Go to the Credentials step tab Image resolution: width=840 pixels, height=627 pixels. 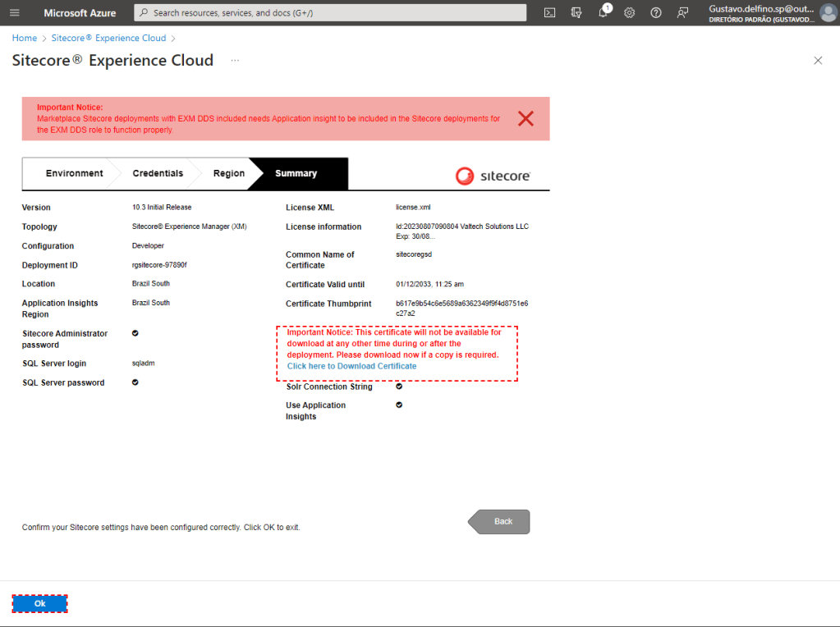158,173
